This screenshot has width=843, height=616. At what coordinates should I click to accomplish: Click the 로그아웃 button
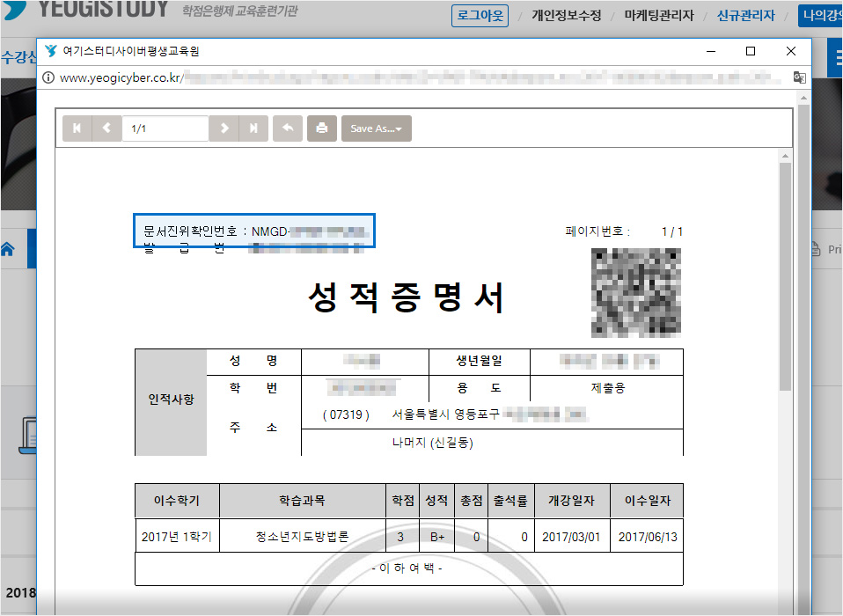480,16
